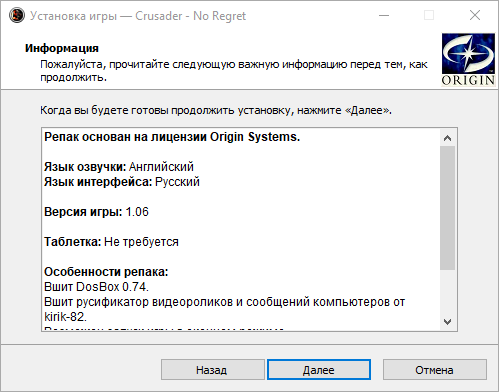Viewport: 499px width, 392px height.
Task: Click the 'Репак основан на лицензии' line
Action: (172, 137)
